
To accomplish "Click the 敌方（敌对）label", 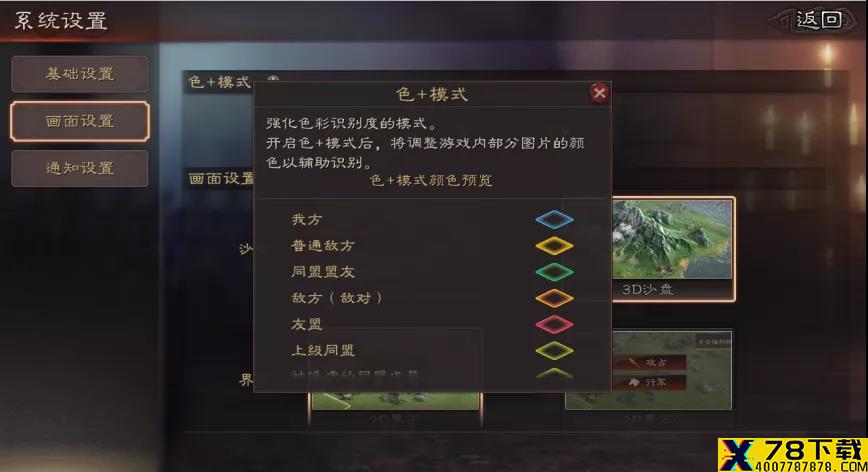I will coord(337,298).
